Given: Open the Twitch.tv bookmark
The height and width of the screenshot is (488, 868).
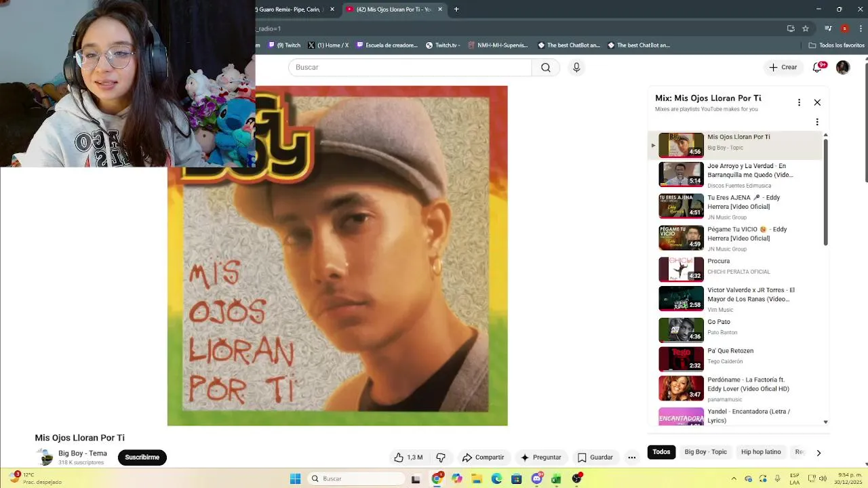Looking at the screenshot, I should pos(443,45).
